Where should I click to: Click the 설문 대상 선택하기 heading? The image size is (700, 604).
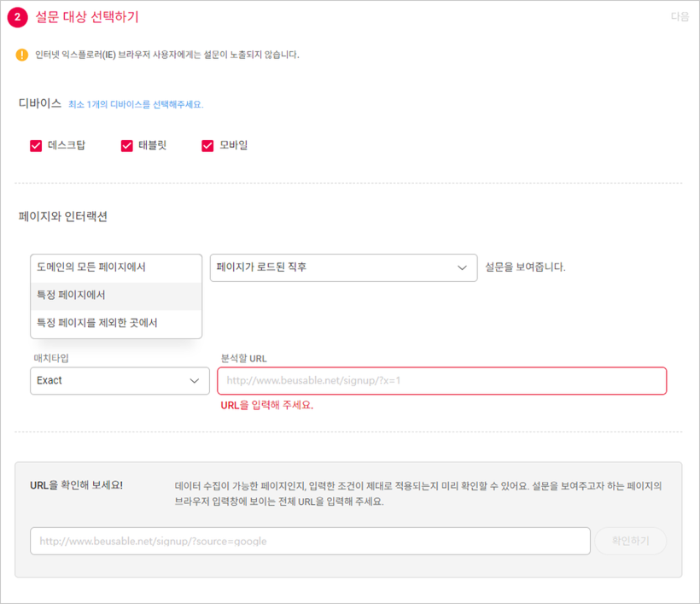tap(87, 17)
